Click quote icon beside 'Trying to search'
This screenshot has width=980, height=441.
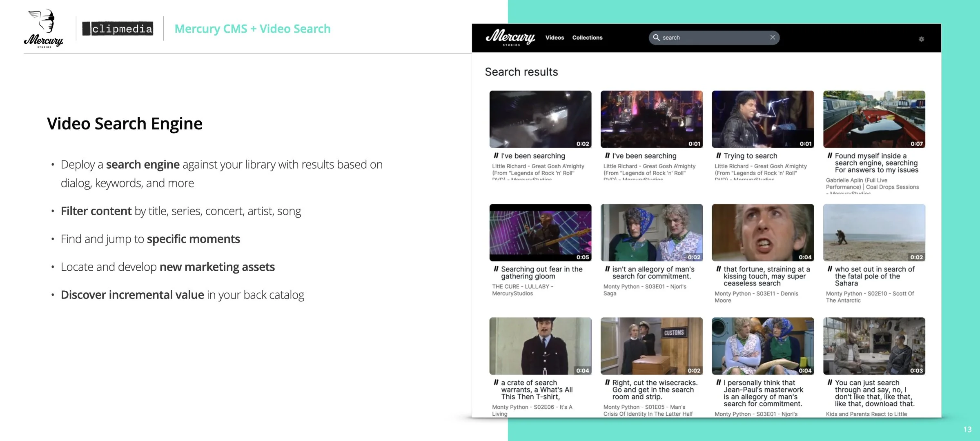718,156
